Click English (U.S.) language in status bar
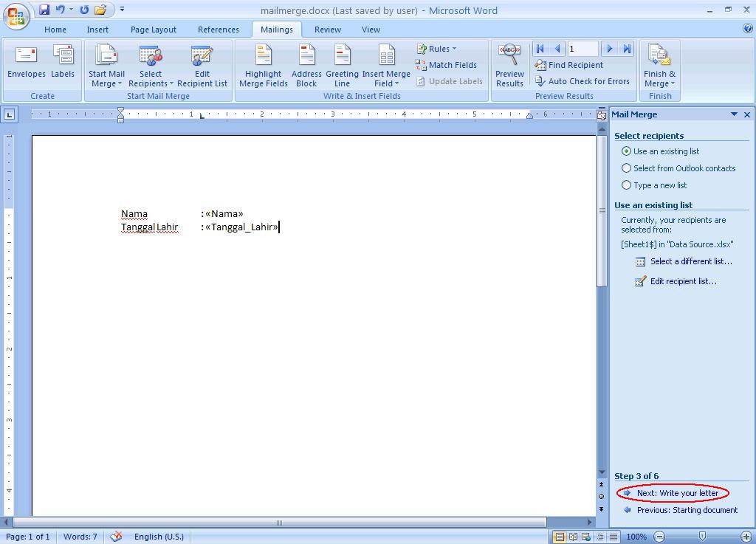 click(x=159, y=537)
